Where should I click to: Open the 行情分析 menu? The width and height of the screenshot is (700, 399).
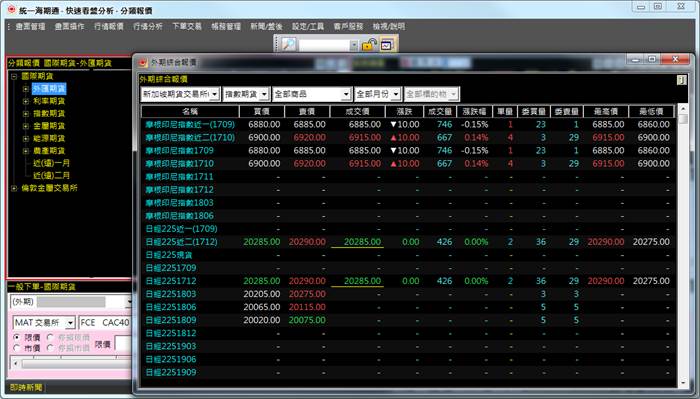(148, 27)
